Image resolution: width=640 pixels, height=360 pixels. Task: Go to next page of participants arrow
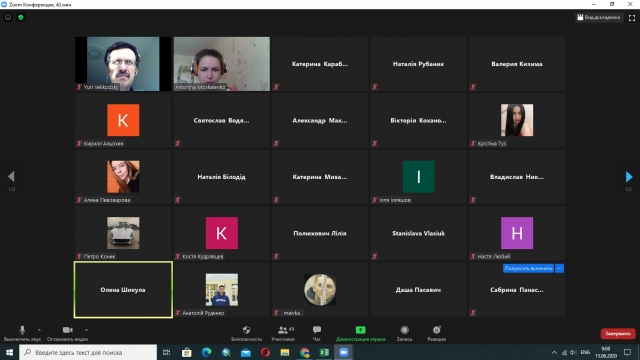pyautogui.click(x=629, y=177)
